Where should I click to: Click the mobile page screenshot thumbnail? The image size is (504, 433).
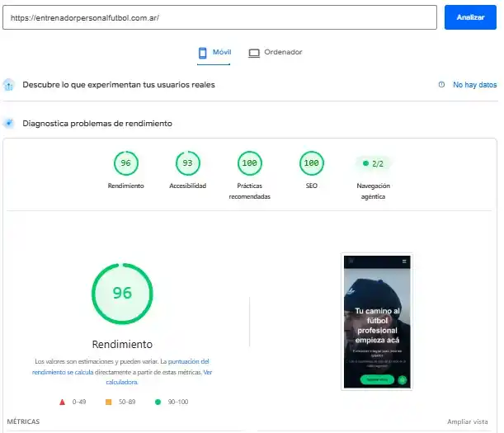377,322
